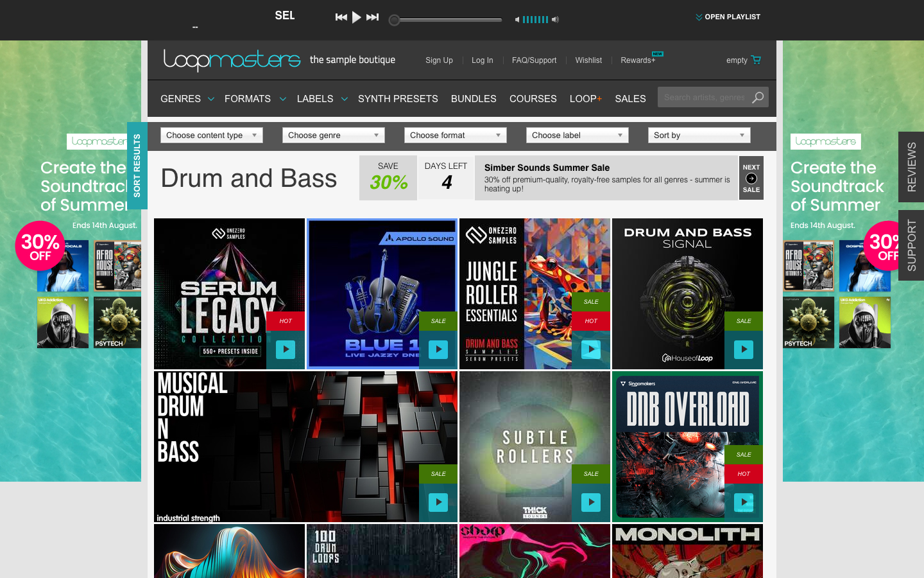The height and width of the screenshot is (578, 924).
Task: Click HOT tag on Jungle Roller Essentials
Action: (x=591, y=321)
